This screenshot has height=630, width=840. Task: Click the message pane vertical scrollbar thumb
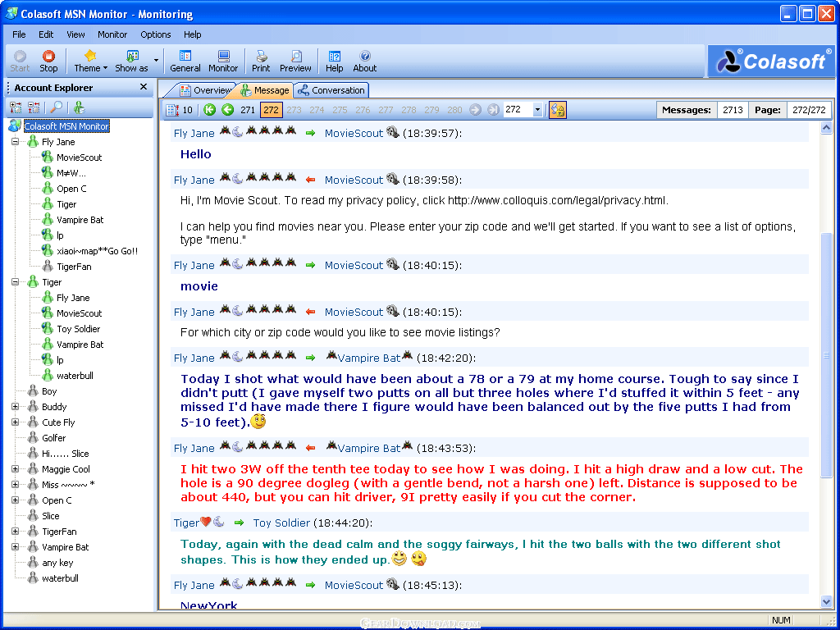[x=826, y=355]
